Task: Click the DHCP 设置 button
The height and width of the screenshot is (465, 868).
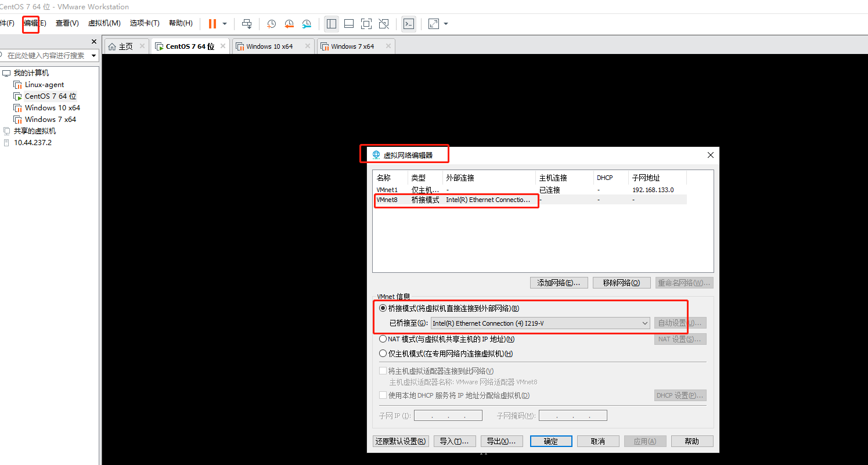Action: click(680, 395)
